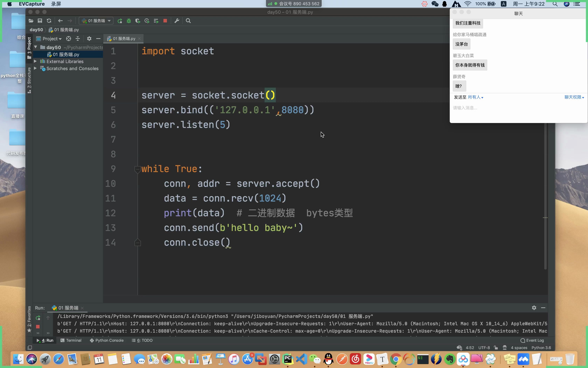Open the 聊天权限 dropdown in chat window

tap(574, 97)
